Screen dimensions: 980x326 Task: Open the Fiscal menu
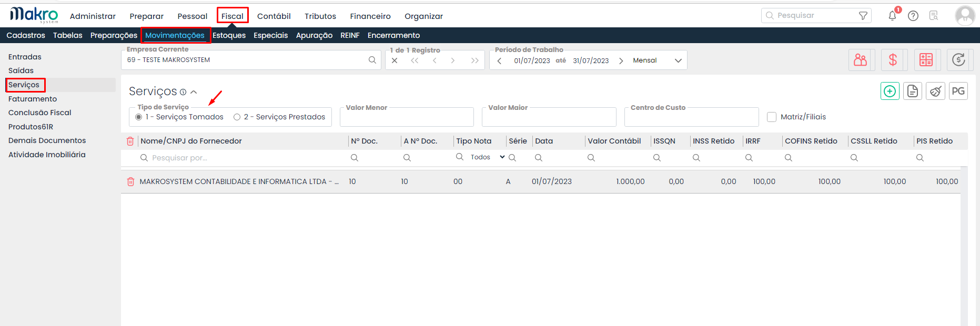click(233, 16)
